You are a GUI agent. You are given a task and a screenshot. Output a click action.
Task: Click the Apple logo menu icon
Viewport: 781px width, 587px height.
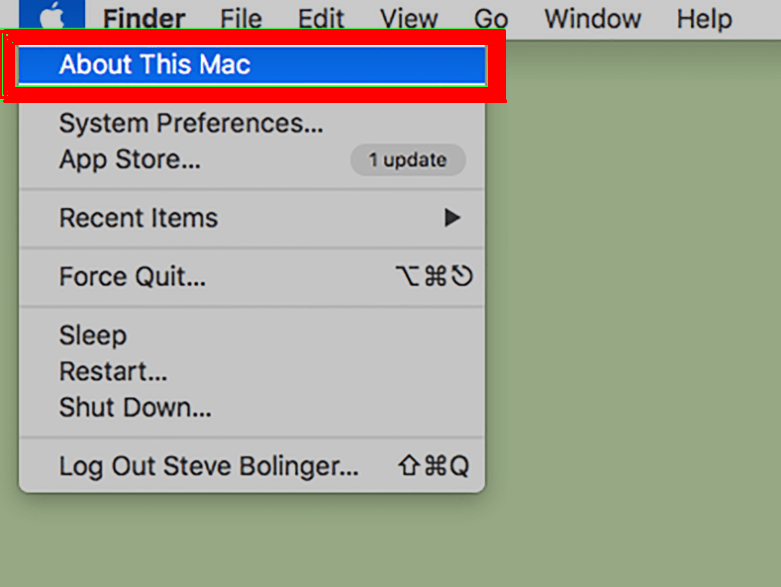coord(52,15)
